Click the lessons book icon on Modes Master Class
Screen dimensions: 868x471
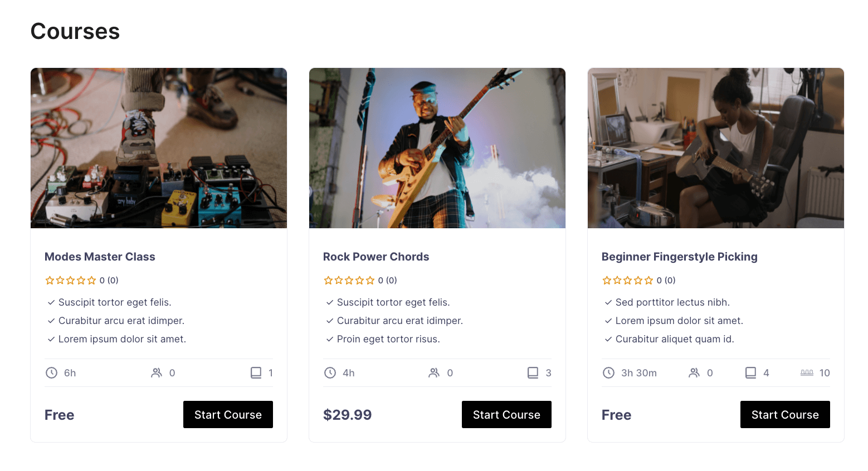tap(256, 372)
